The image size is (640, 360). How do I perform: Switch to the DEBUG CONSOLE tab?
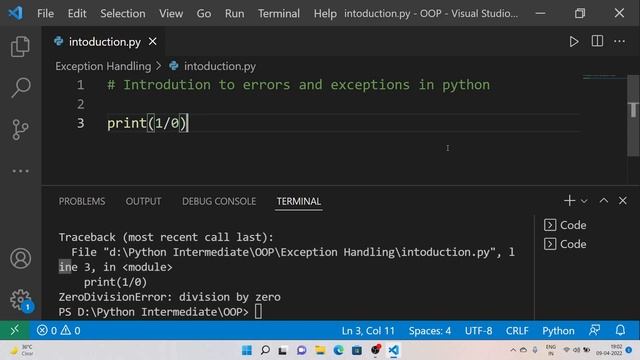pyautogui.click(x=219, y=201)
